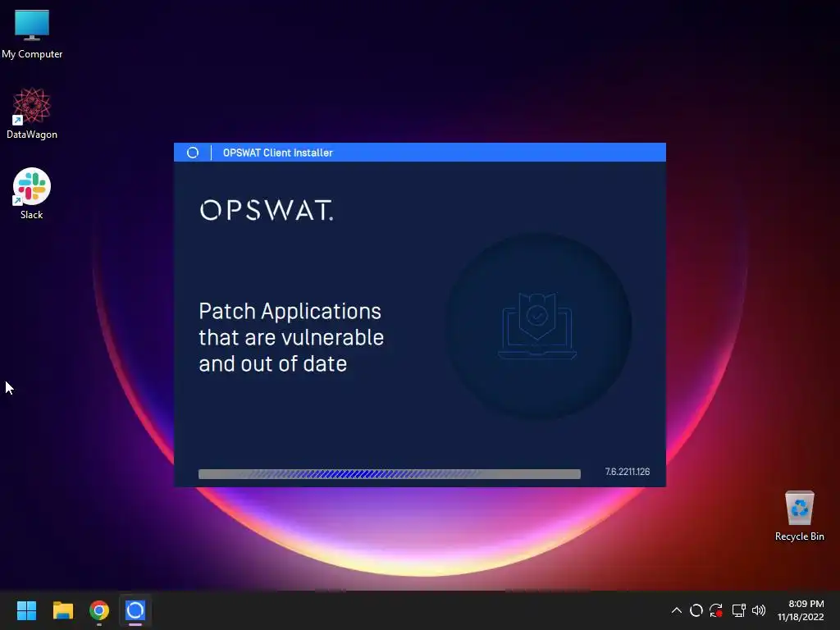The height and width of the screenshot is (630, 840).
Task: Open the sync status tray icon with red dot
Action: coord(716,610)
